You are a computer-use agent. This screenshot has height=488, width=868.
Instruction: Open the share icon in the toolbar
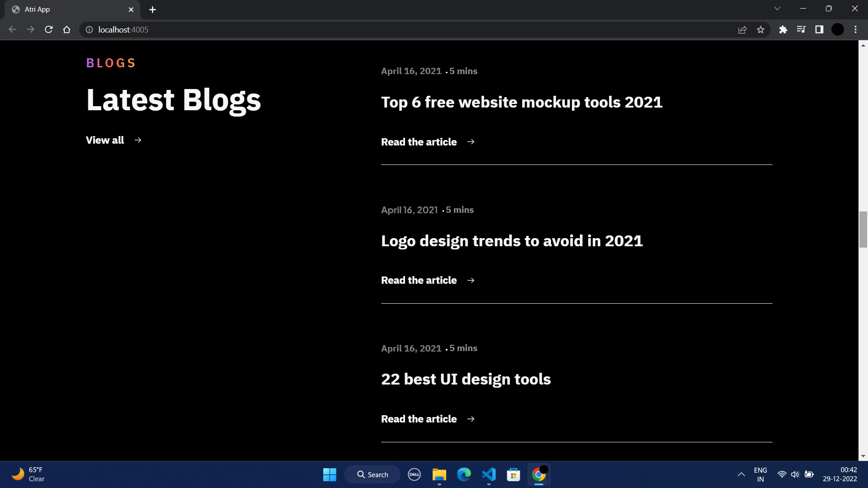[x=743, y=29]
